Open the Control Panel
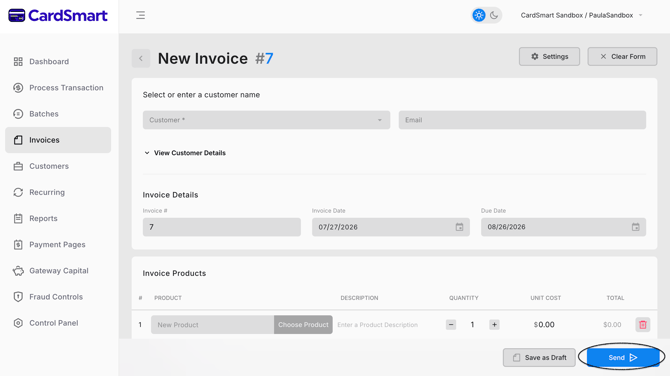Image resolution: width=670 pixels, height=376 pixels. pos(58,323)
